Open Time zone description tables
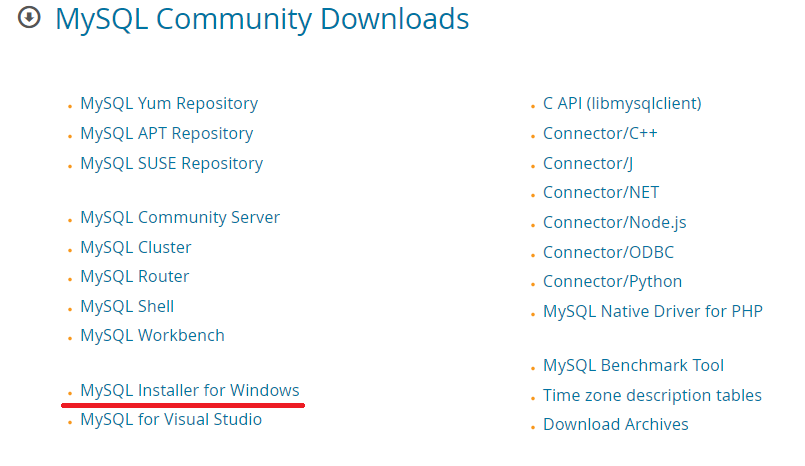 [x=653, y=396]
